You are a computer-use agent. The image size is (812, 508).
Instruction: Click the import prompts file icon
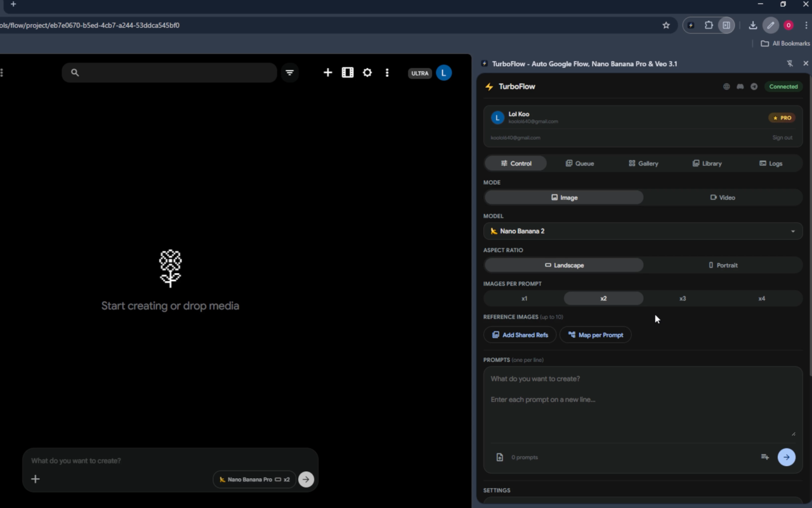500,457
